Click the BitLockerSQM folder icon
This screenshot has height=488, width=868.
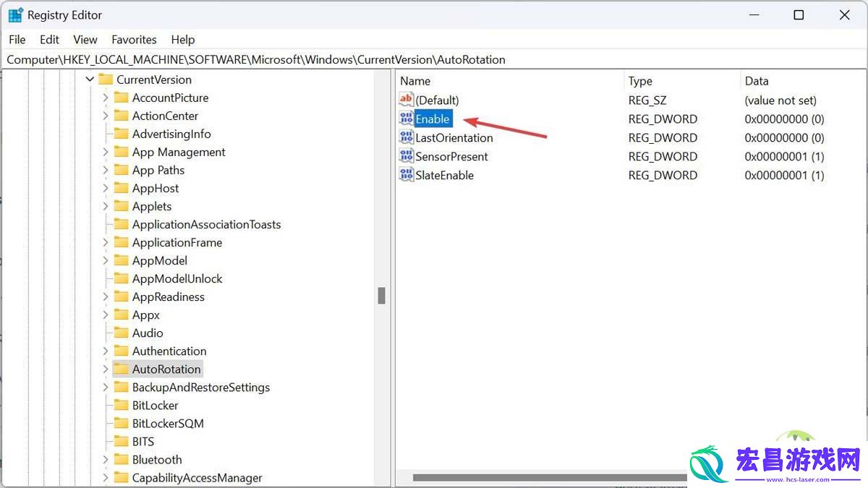[x=121, y=424]
